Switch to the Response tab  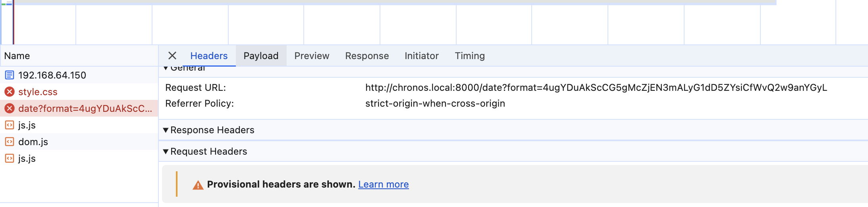click(367, 56)
